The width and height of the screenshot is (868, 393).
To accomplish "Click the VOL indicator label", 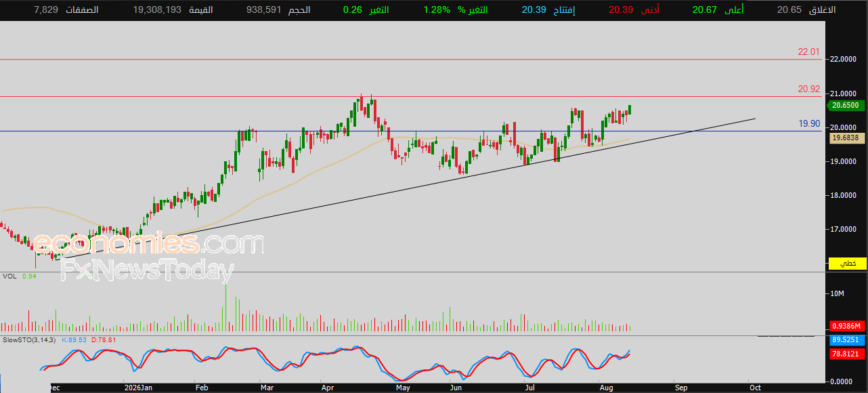I will pyautogui.click(x=9, y=276).
